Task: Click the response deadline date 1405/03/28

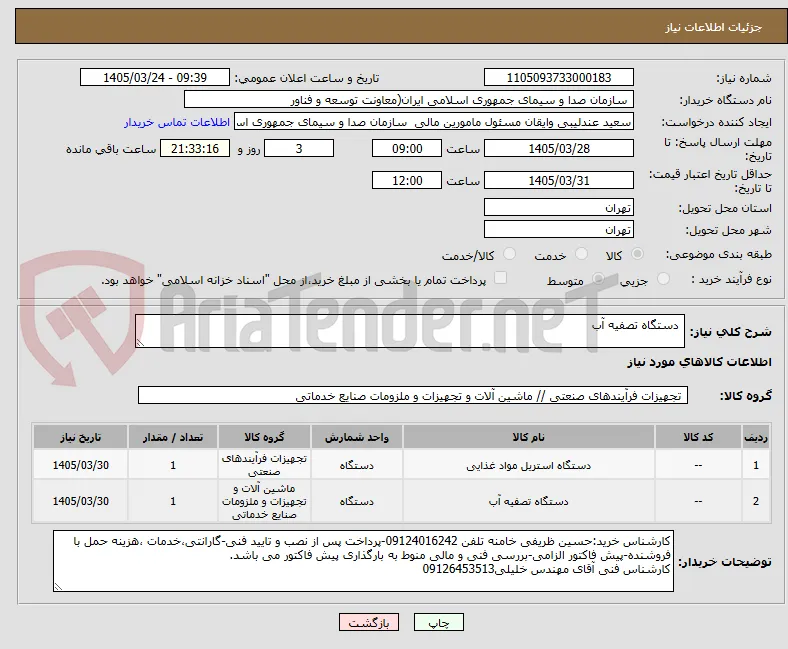Action: [x=558, y=148]
